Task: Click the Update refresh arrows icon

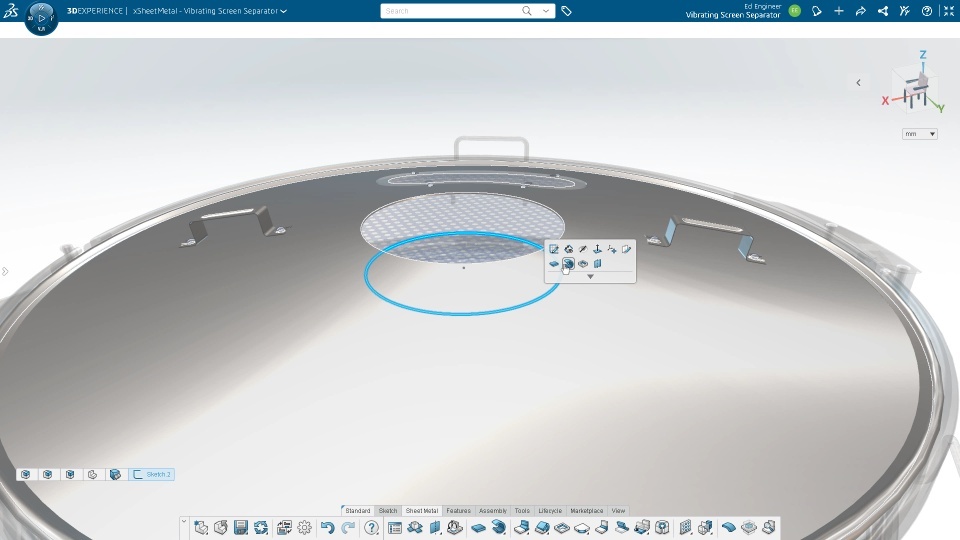Action: pyautogui.click(x=261, y=527)
